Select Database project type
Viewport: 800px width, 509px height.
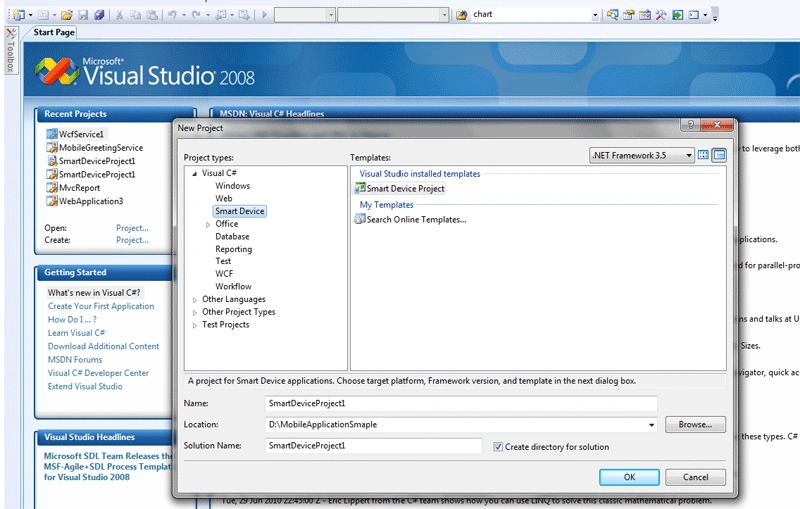click(232, 237)
